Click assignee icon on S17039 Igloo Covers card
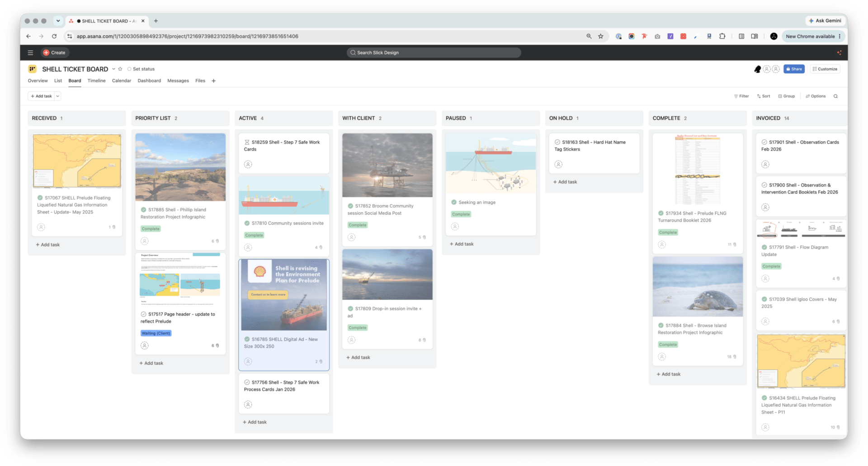Image resolution: width=868 pixels, height=466 pixels. [765, 321]
